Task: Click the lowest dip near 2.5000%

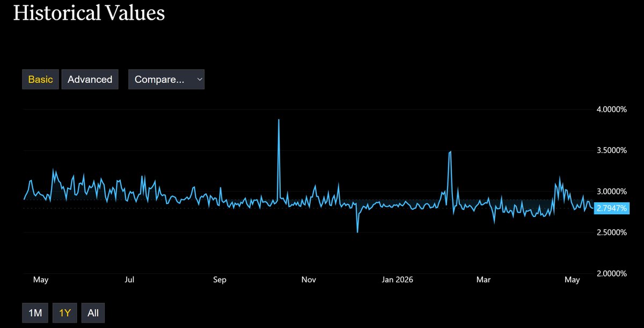Action: pos(357,232)
